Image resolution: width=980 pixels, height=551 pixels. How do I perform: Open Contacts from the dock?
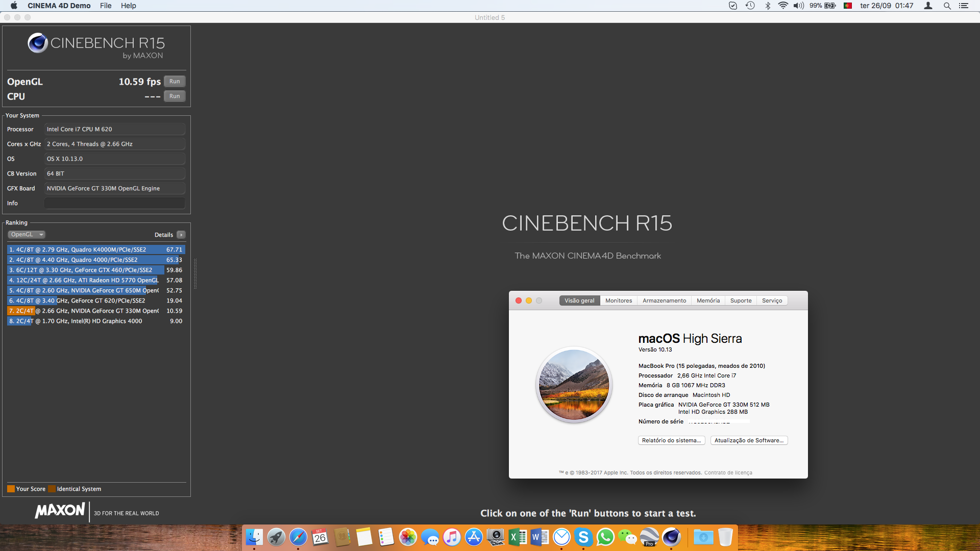[x=342, y=537]
